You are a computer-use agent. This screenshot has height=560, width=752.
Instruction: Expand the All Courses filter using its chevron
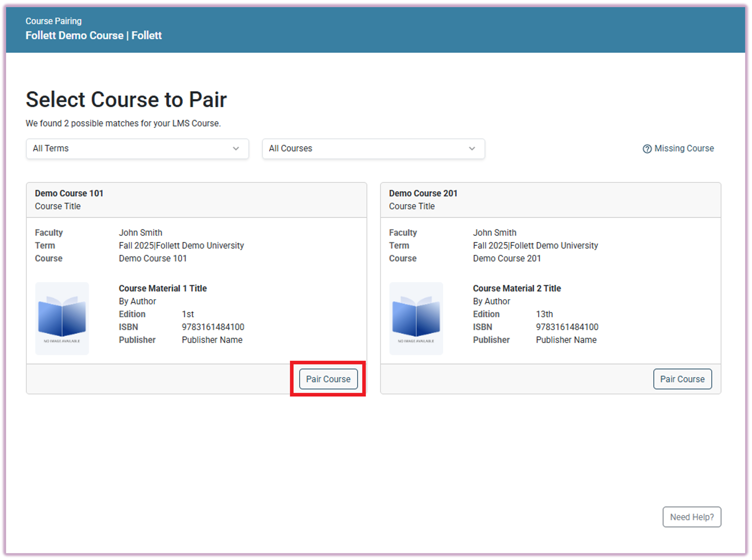472,149
